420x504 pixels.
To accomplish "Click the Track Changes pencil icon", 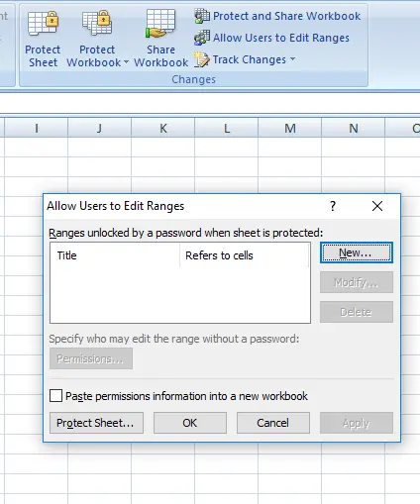I will [202, 59].
